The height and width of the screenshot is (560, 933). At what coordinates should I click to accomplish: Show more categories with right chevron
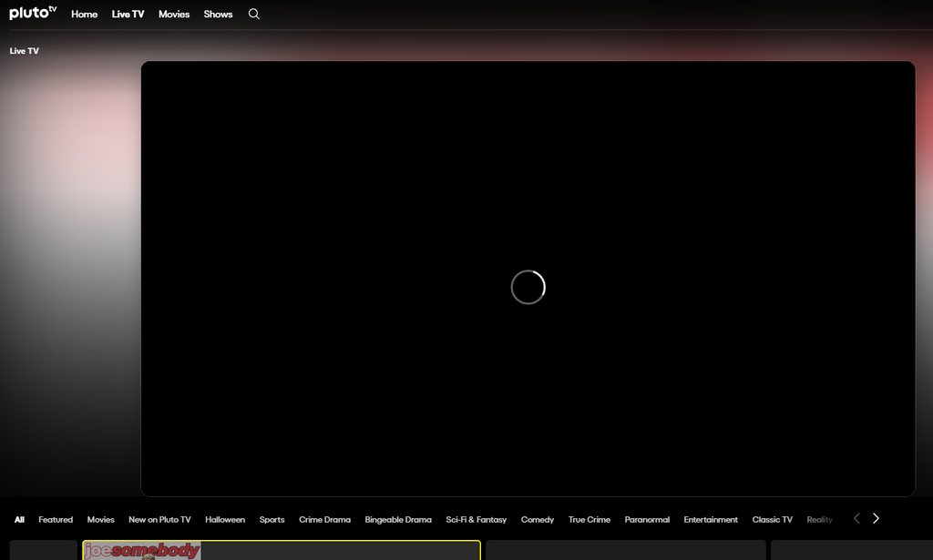876,518
